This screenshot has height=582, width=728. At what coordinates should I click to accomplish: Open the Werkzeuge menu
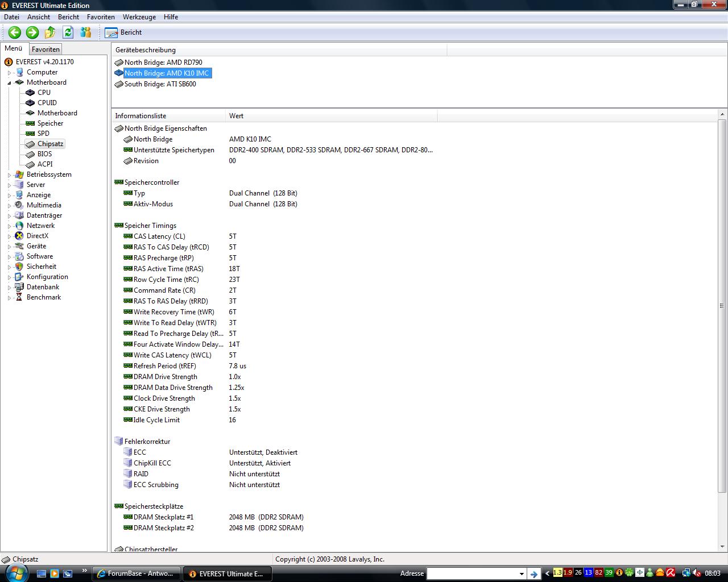(x=139, y=17)
